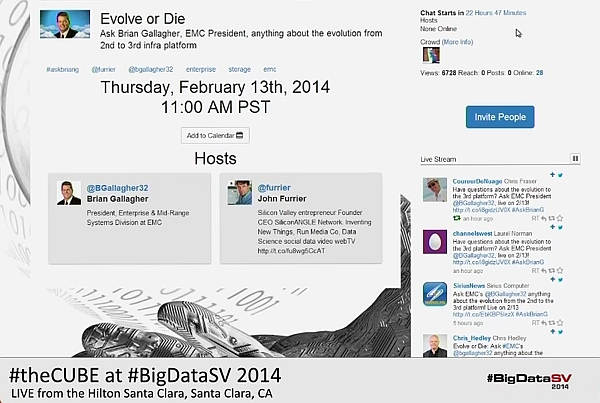Viewport: 600px width, 403px height.
Task: Open SiriusNews avatar in the live stream
Action: click(435, 294)
